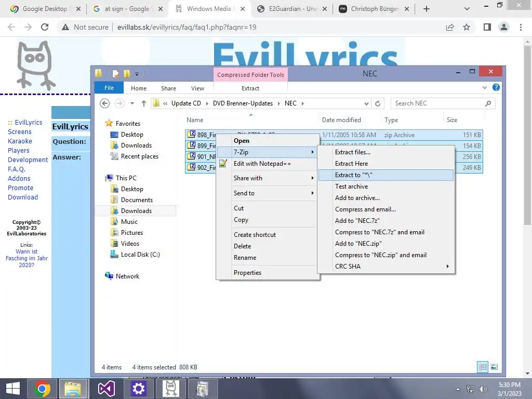Click the Search NEC input field
The image size is (532, 399).
tap(443, 103)
